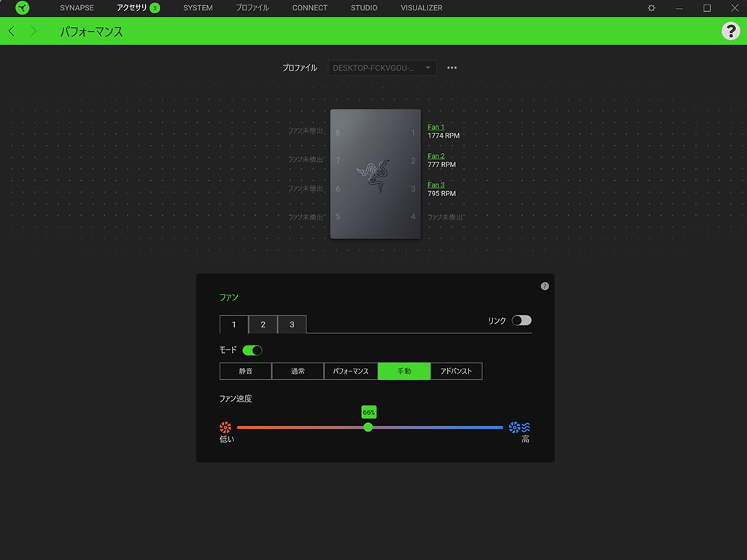Select the 手動 manual mode
The image size is (747, 560).
click(404, 371)
